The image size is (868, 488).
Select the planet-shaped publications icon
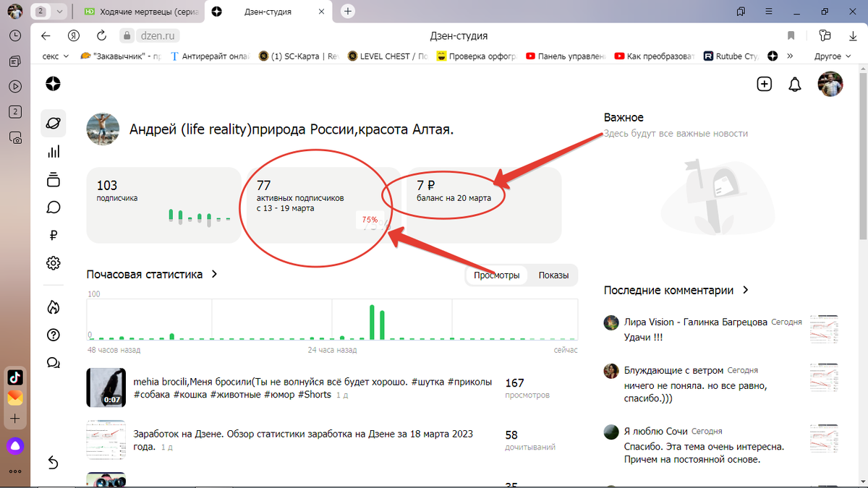tap(54, 123)
